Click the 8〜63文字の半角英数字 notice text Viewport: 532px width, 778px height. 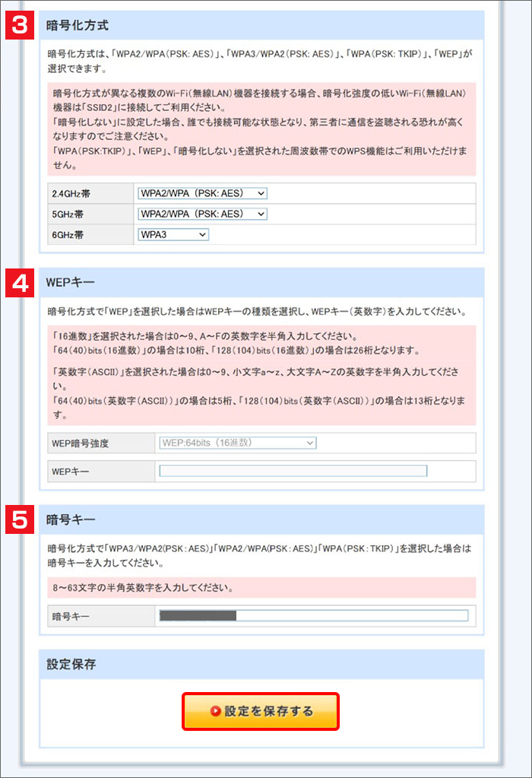[144, 587]
